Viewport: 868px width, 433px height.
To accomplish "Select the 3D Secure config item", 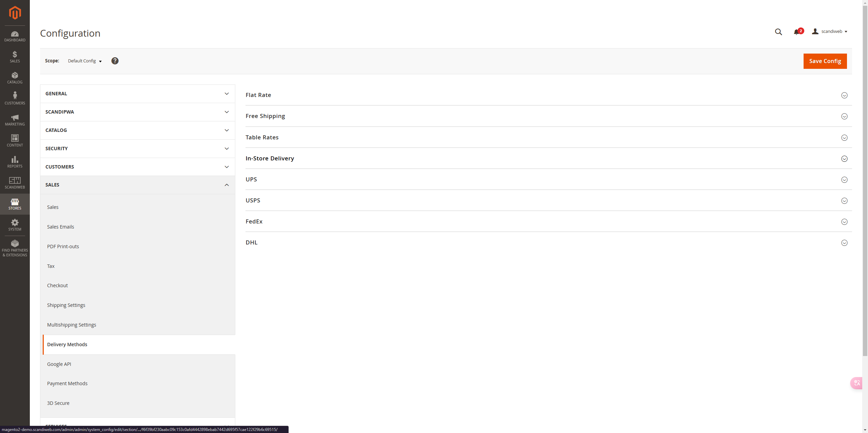I will (x=139, y=403).
